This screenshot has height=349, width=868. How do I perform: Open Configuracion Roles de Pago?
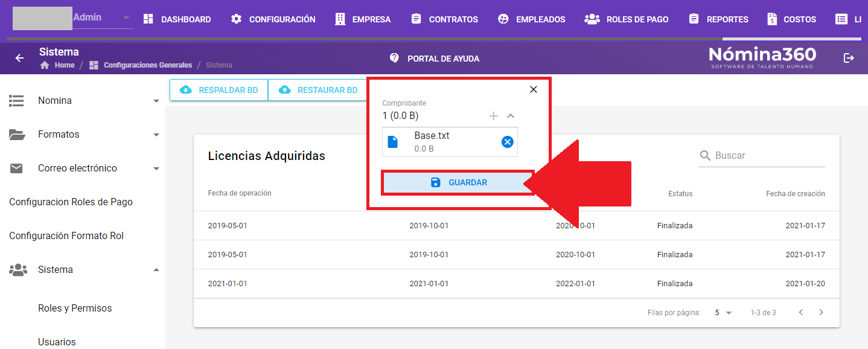click(71, 202)
